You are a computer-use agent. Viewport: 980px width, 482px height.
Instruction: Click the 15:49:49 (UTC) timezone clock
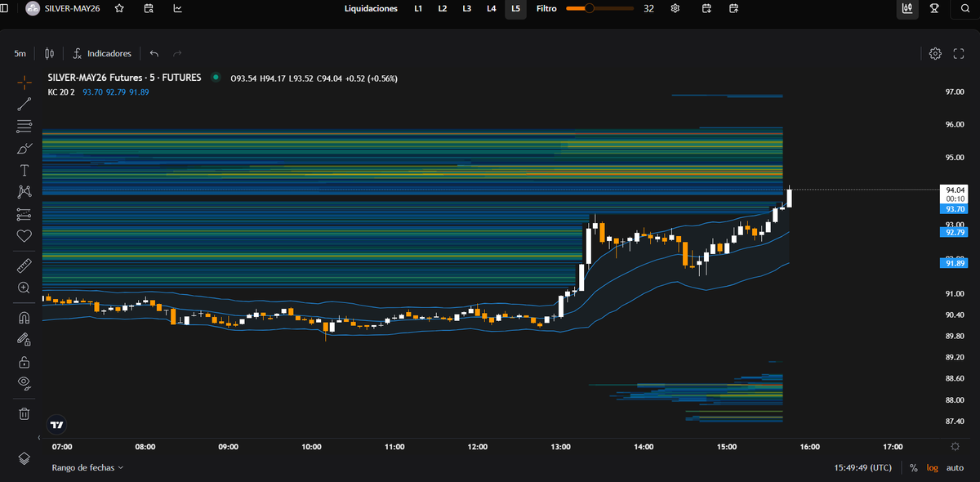point(864,468)
